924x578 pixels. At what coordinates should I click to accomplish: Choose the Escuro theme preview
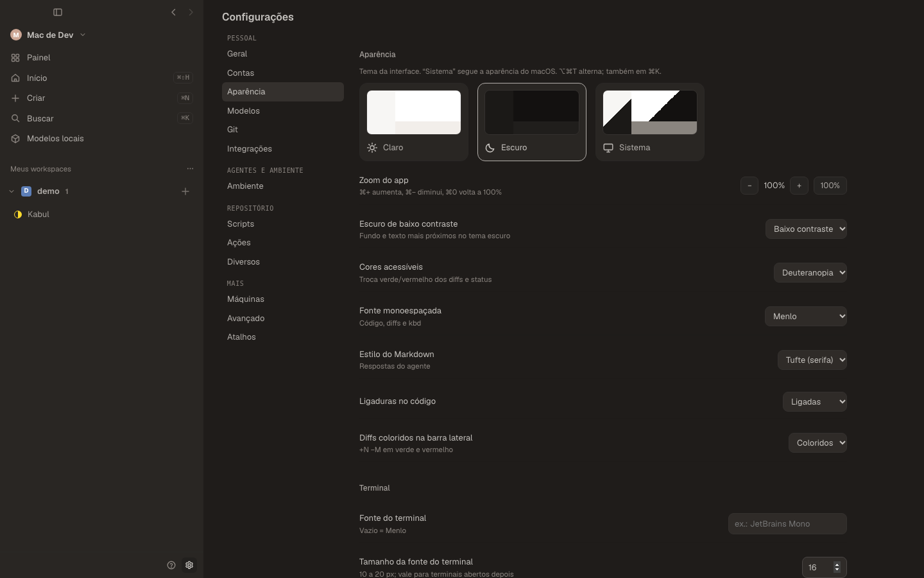[532, 112]
